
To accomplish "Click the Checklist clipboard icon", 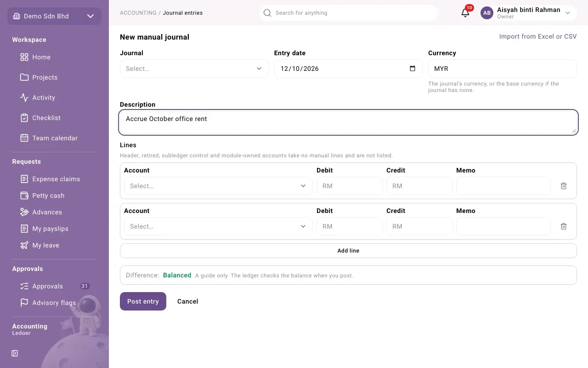I will 24,118.
